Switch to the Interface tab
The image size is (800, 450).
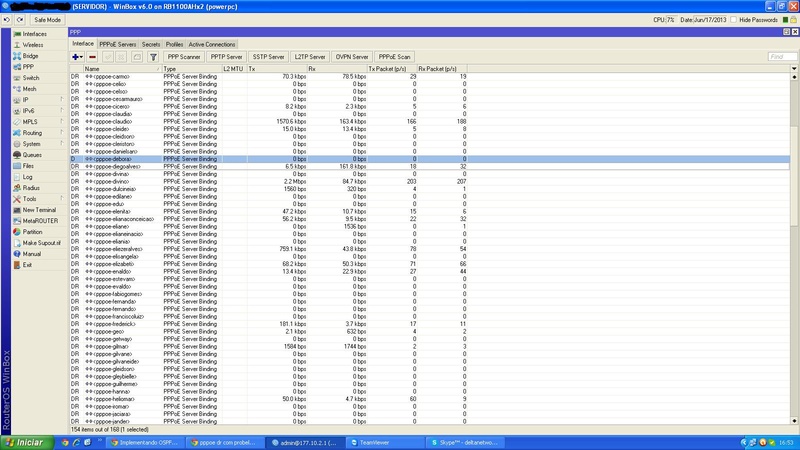pos(83,44)
